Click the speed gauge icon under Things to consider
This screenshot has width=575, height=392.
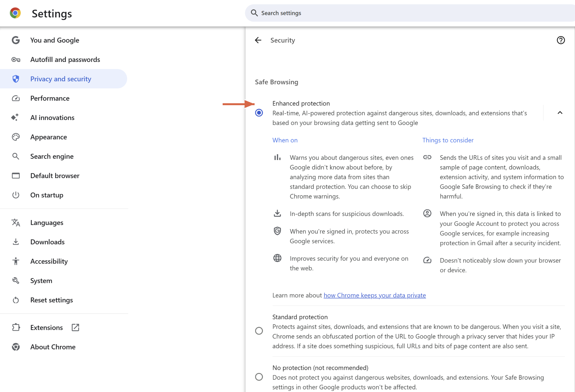pyautogui.click(x=427, y=260)
